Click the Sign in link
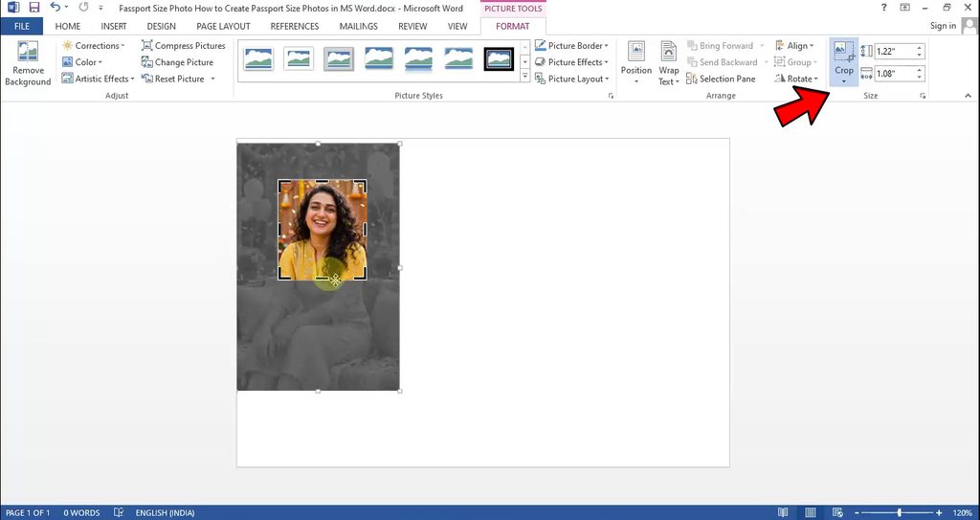The height and width of the screenshot is (520, 980). [943, 26]
